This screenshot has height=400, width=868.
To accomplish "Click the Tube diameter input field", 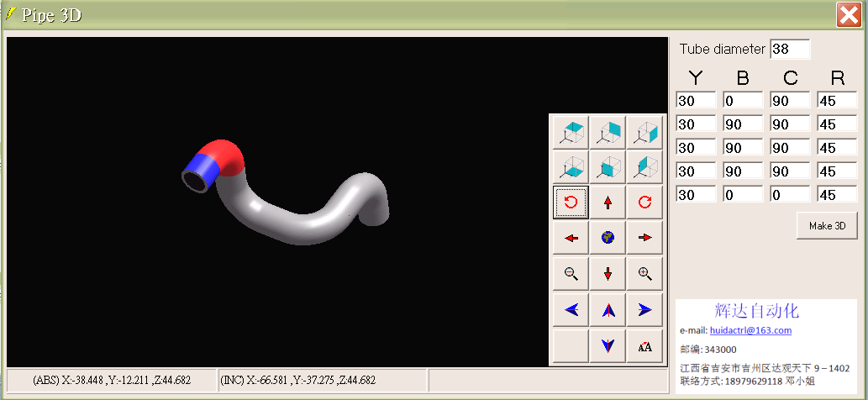I will point(789,50).
